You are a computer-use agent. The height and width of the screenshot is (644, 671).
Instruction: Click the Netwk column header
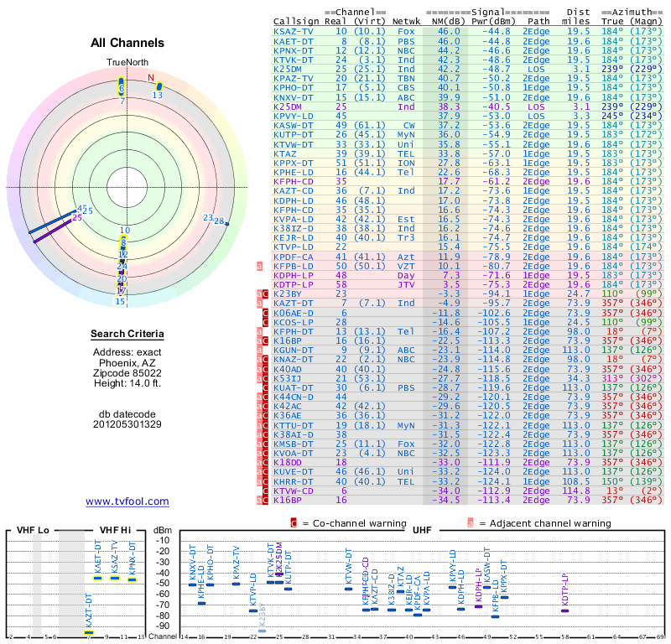pyautogui.click(x=406, y=22)
